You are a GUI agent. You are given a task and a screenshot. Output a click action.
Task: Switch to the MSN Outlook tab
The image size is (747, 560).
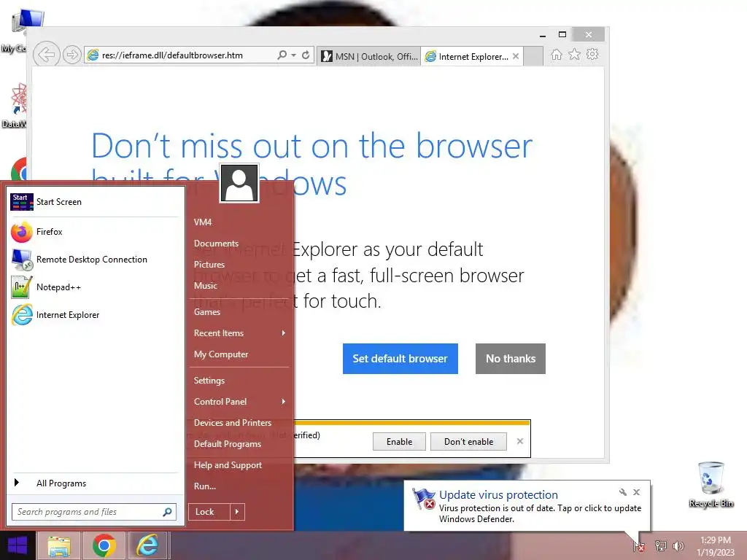(x=369, y=57)
